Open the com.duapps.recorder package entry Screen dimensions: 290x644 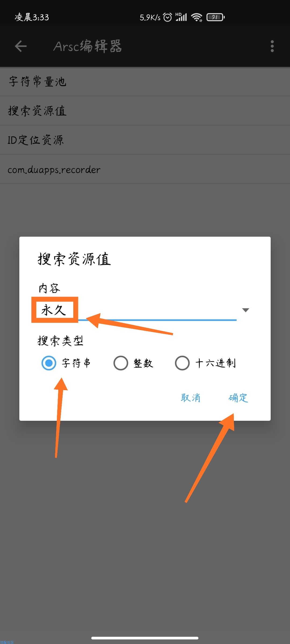(x=145, y=169)
